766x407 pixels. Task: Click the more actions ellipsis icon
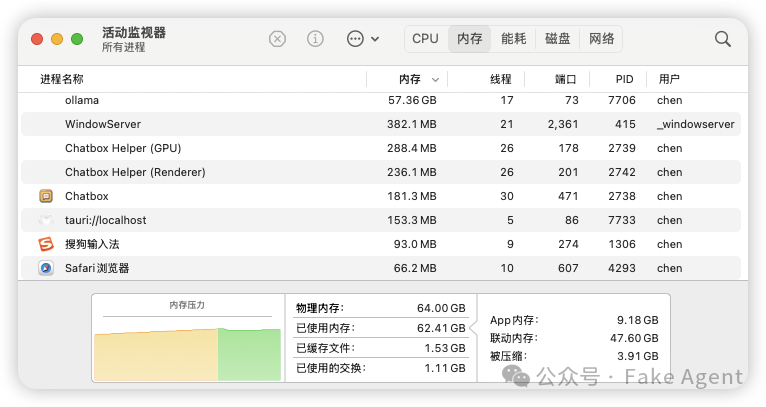pyautogui.click(x=355, y=39)
